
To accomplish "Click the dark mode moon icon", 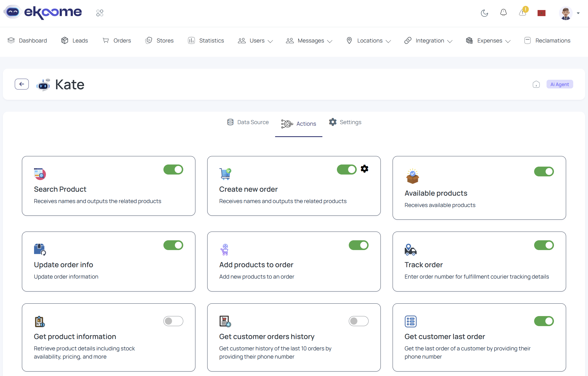I will pyautogui.click(x=484, y=13).
